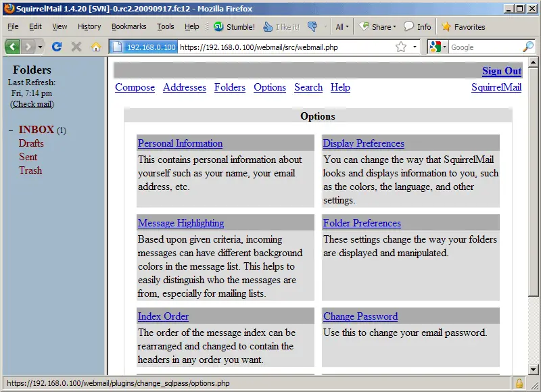Click the Forward navigation arrow
Screen dimensions: 541x392
[x=28, y=46]
